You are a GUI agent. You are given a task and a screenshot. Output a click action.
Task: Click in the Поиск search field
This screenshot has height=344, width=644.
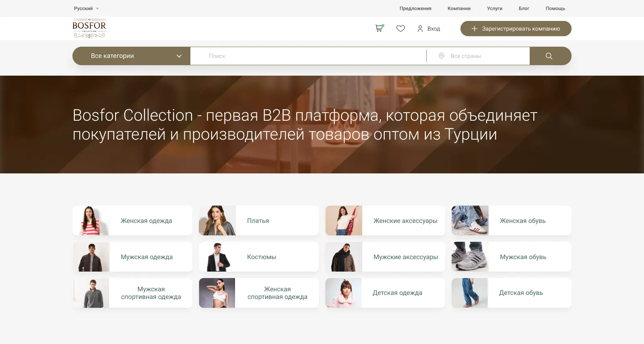pyautogui.click(x=308, y=56)
